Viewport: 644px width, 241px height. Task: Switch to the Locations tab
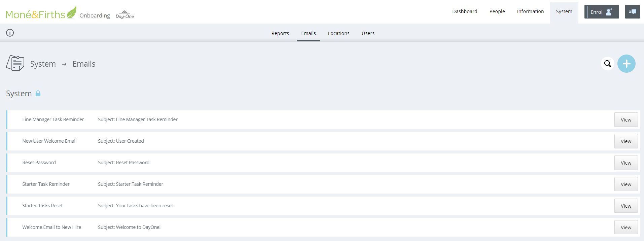(338, 33)
